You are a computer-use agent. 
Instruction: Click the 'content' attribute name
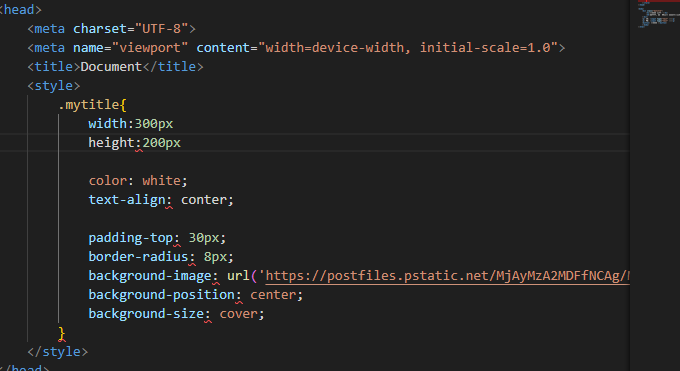(223, 48)
